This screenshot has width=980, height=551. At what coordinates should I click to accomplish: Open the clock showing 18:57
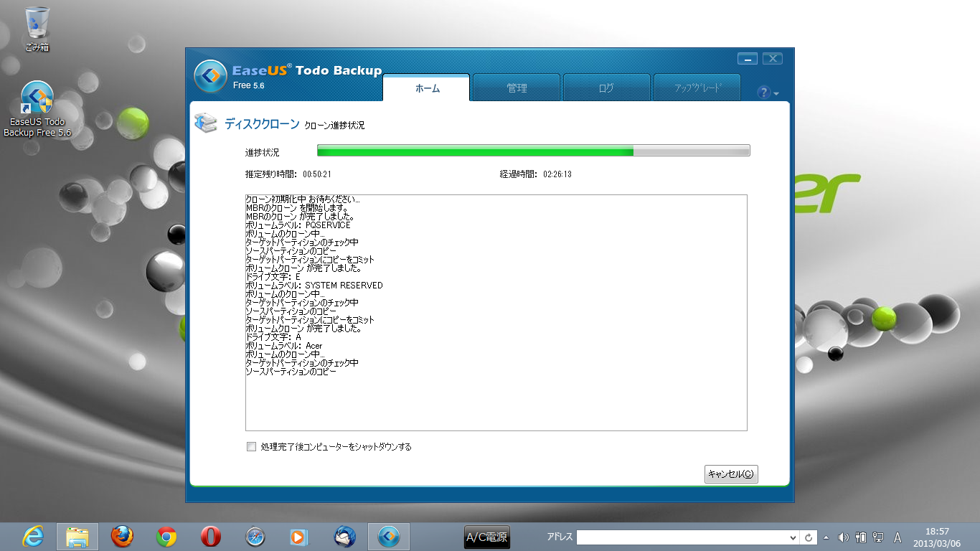tap(937, 531)
